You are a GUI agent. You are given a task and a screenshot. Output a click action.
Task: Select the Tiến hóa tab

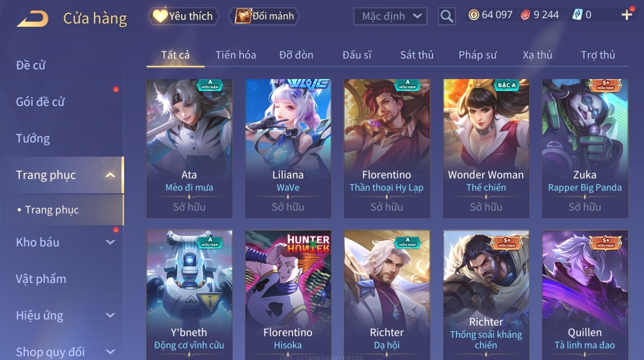(x=236, y=55)
